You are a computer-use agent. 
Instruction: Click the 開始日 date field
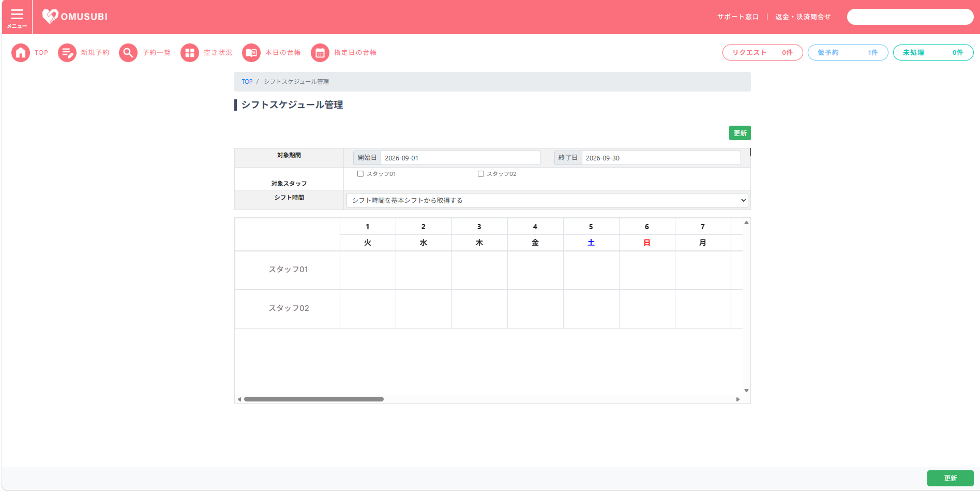pyautogui.click(x=460, y=158)
